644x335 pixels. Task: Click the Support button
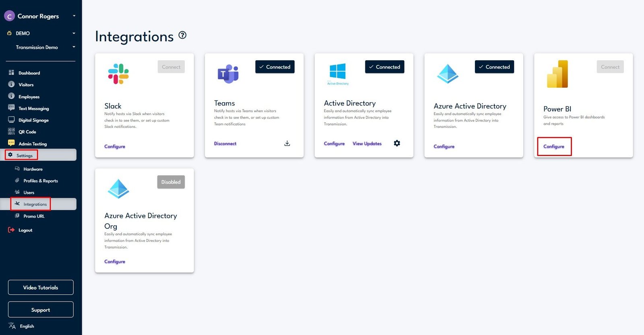point(41,310)
